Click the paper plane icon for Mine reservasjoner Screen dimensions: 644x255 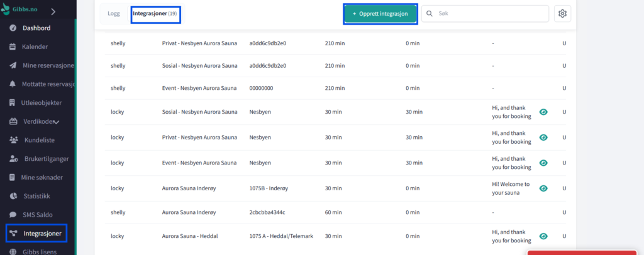tap(13, 65)
